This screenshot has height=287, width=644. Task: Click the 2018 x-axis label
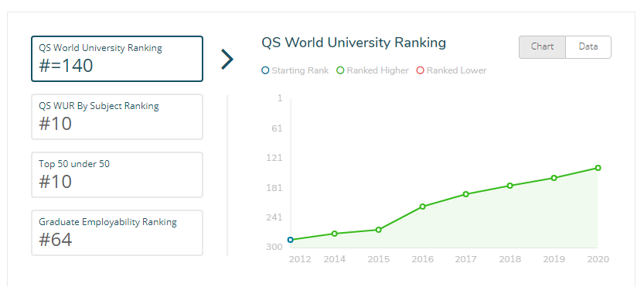509,259
